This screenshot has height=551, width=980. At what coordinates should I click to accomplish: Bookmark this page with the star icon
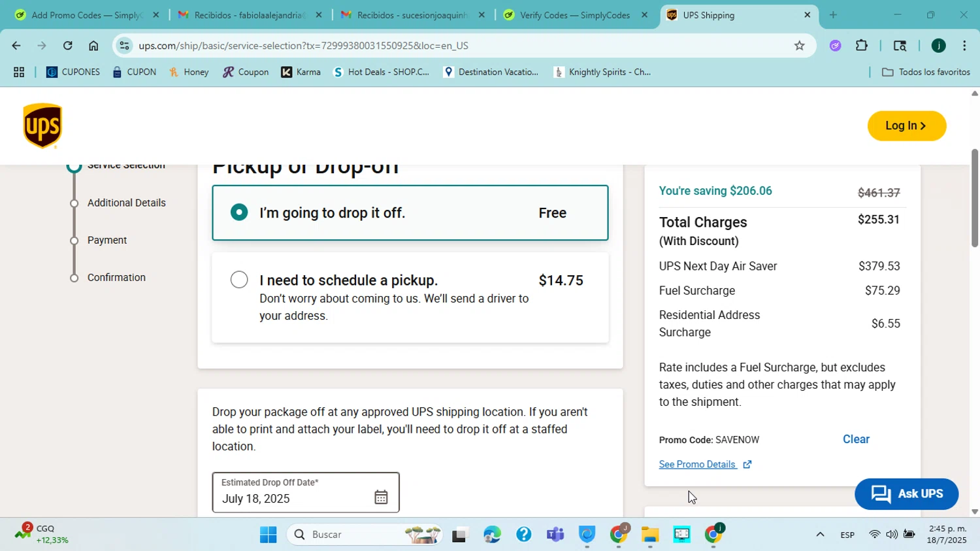(x=799, y=46)
